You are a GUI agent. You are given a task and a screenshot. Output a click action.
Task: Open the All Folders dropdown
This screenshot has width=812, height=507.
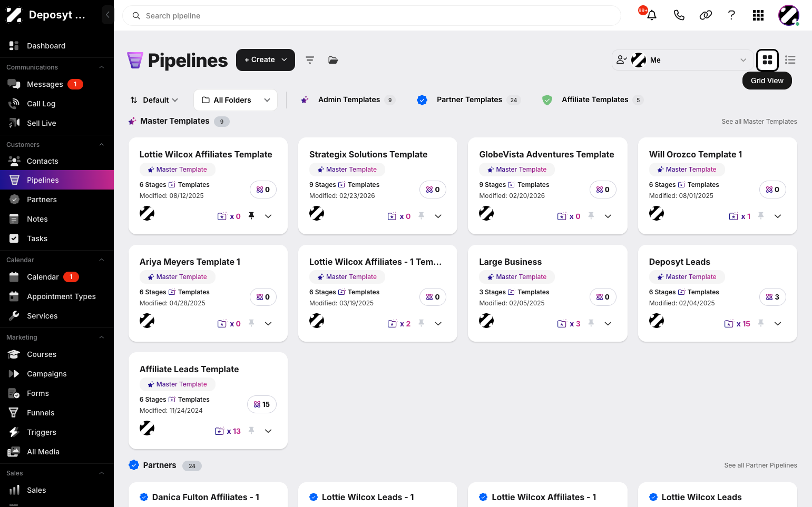[x=236, y=100]
